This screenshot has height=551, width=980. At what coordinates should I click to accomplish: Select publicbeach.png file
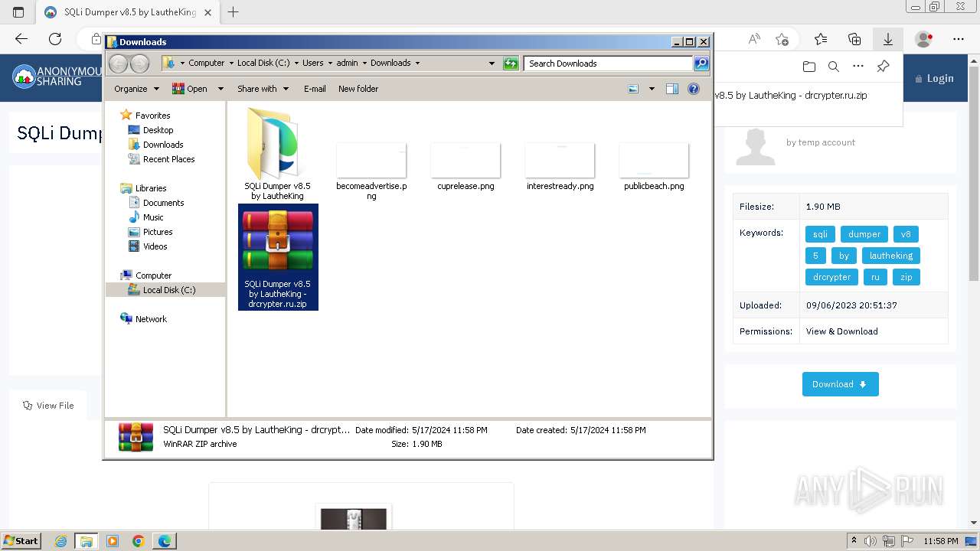(x=654, y=161)
